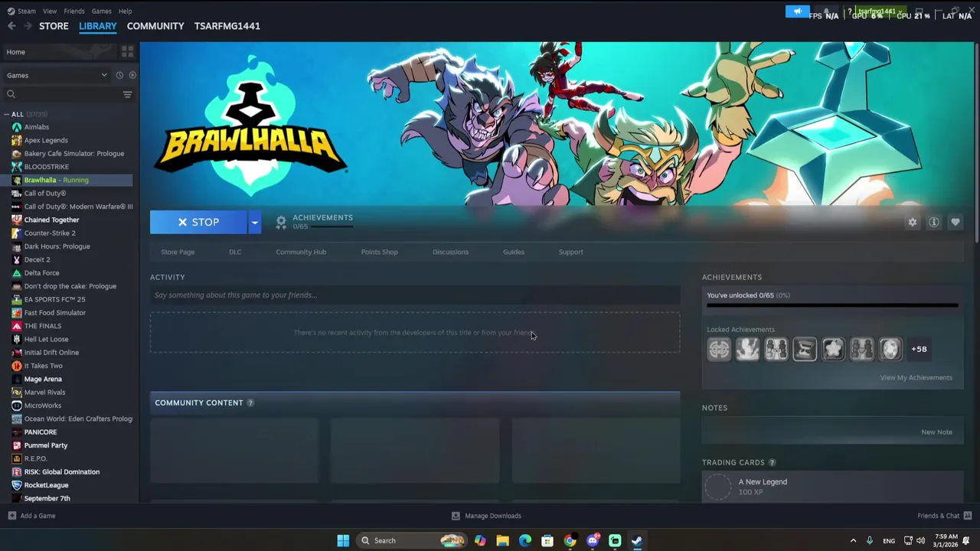The height and width of the screenshot is (551, 980).
Task: Click the recent activity clock icon
Action: tap(119, 75)
